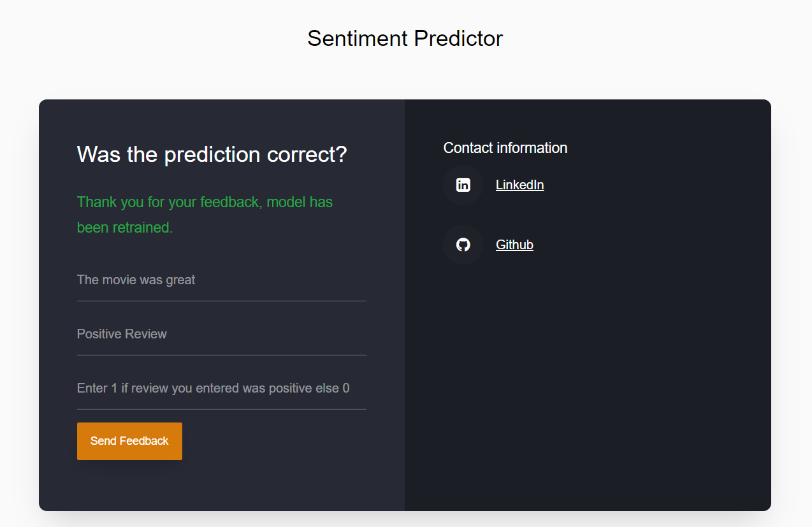
Task: Focus the 'The movie was great' field
Action: tap(221, 280)
